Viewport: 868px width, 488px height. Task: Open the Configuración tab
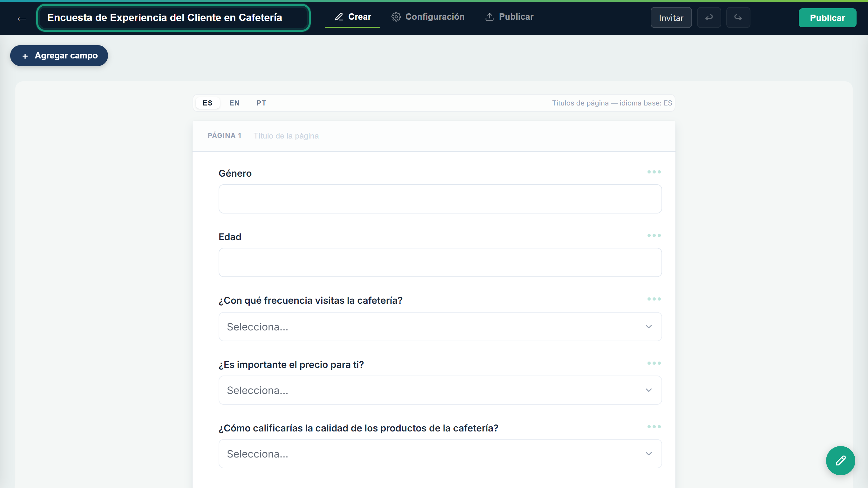(x=428, y=17)
